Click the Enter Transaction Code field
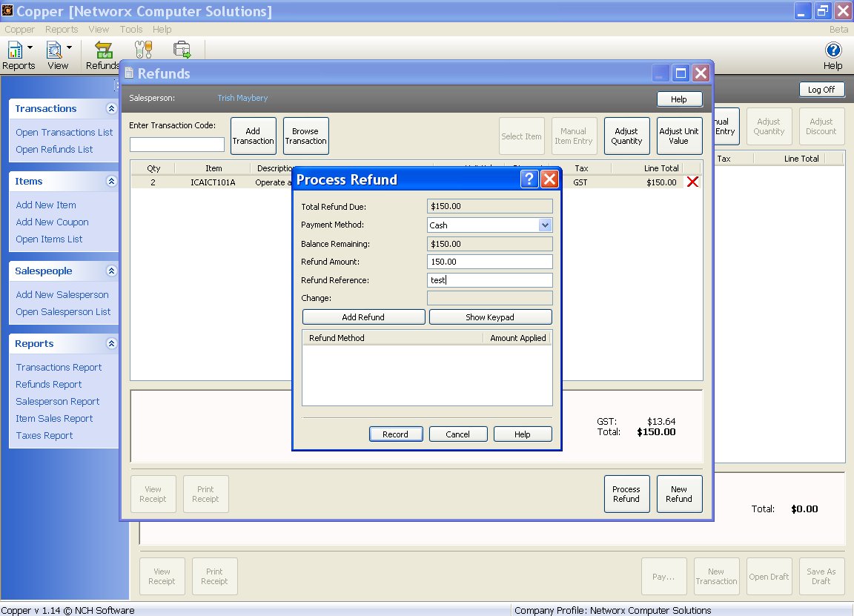The height and width of the screenshot is (616, 854). (x=176, y=145)
